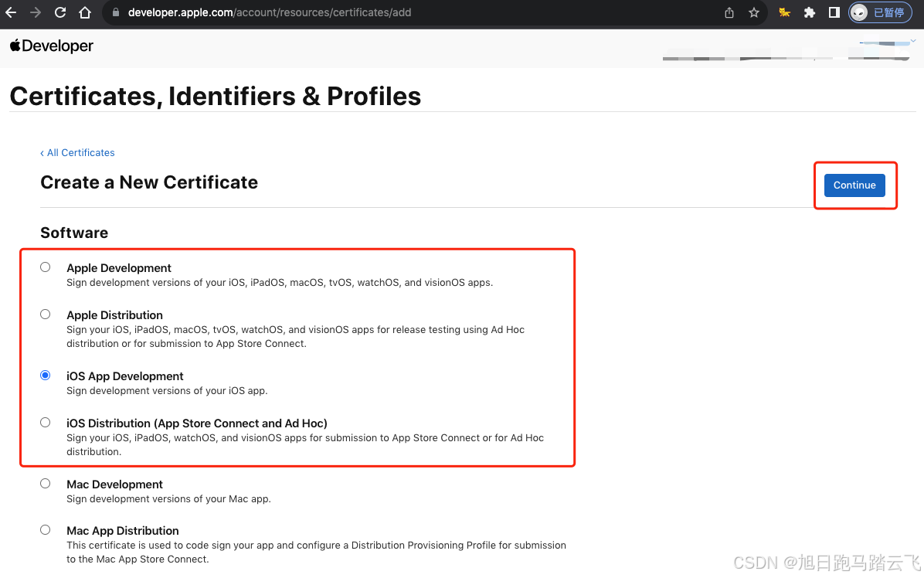Open the extensions puzzle icon

(x=810, y=12)
